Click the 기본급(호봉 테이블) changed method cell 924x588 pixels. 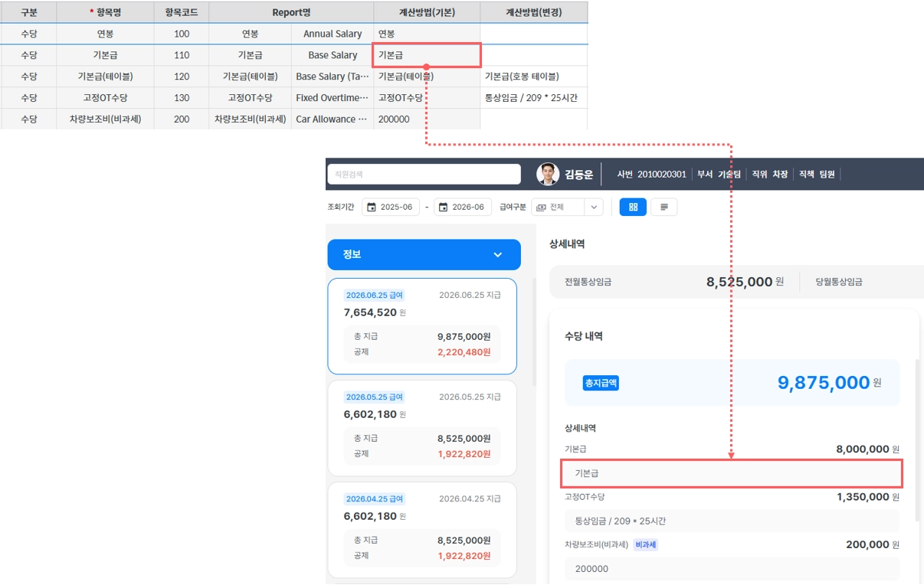pyautogui.click(x=534, y=77)
